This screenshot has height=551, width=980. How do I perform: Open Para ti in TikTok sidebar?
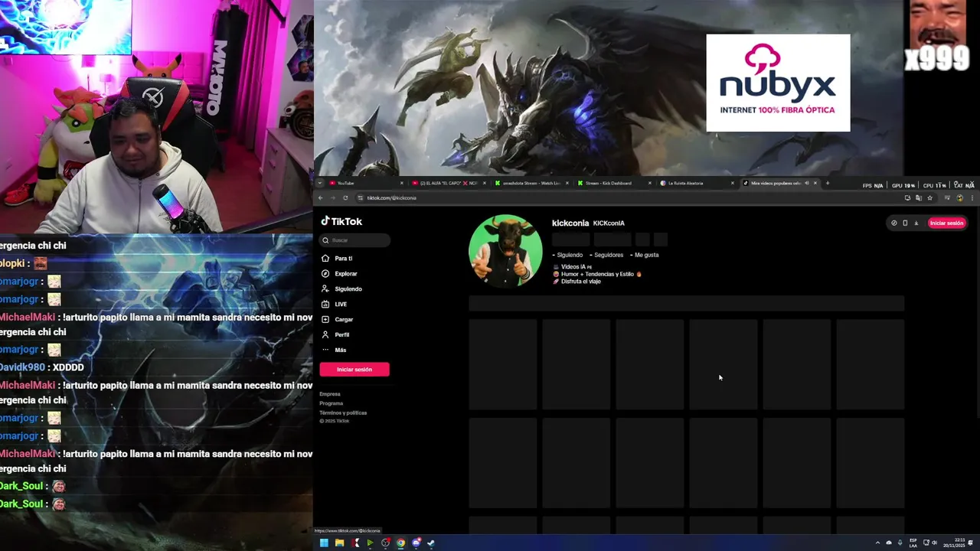click(x=338, y=259)
